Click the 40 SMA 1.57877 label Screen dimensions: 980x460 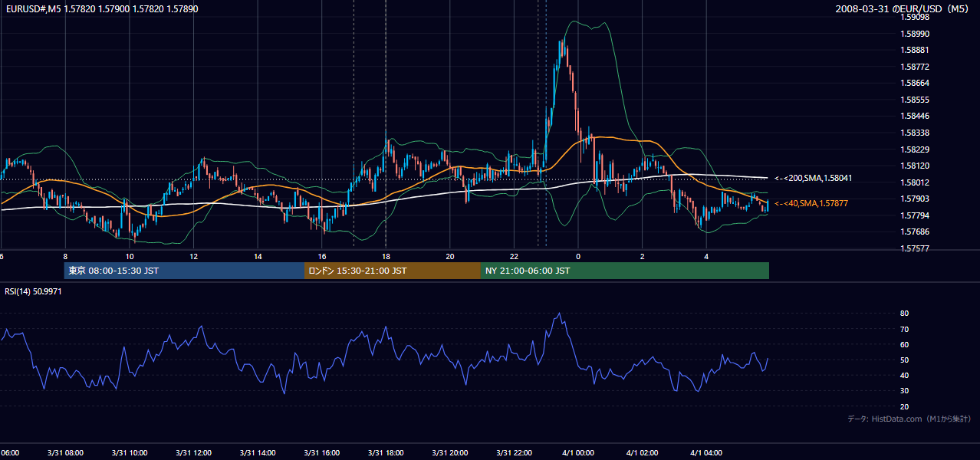tap(811, 203)
